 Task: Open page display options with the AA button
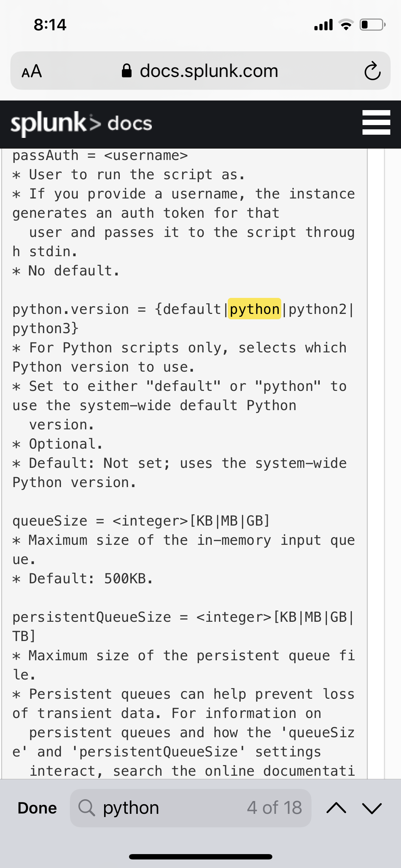31,71
